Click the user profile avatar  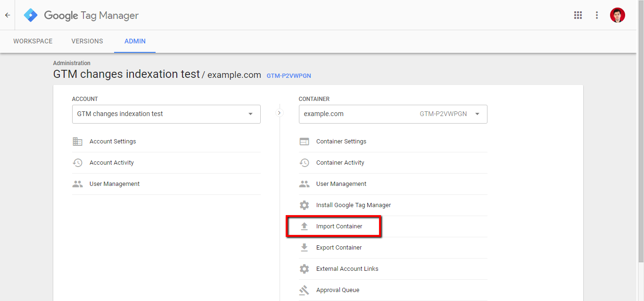coord(617,15)
